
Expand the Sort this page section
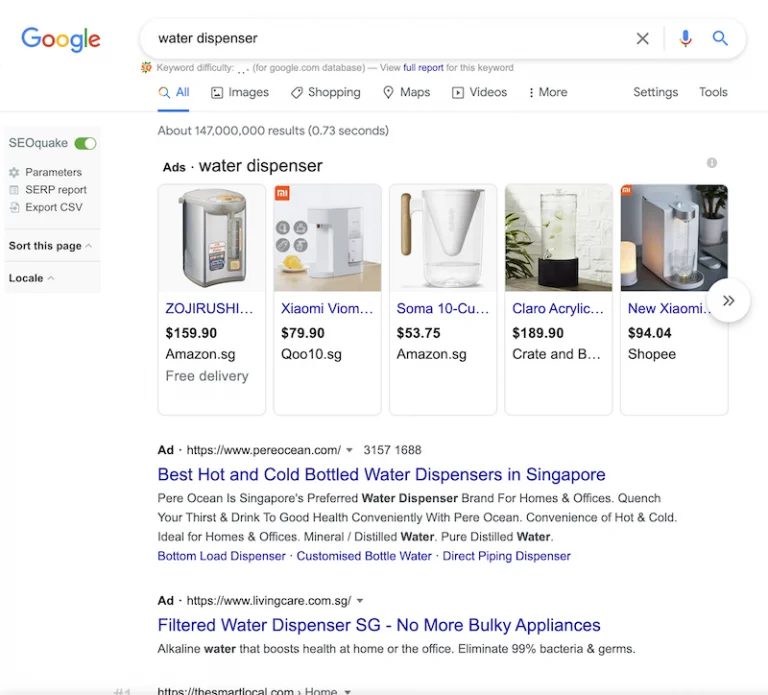(50, 246)
